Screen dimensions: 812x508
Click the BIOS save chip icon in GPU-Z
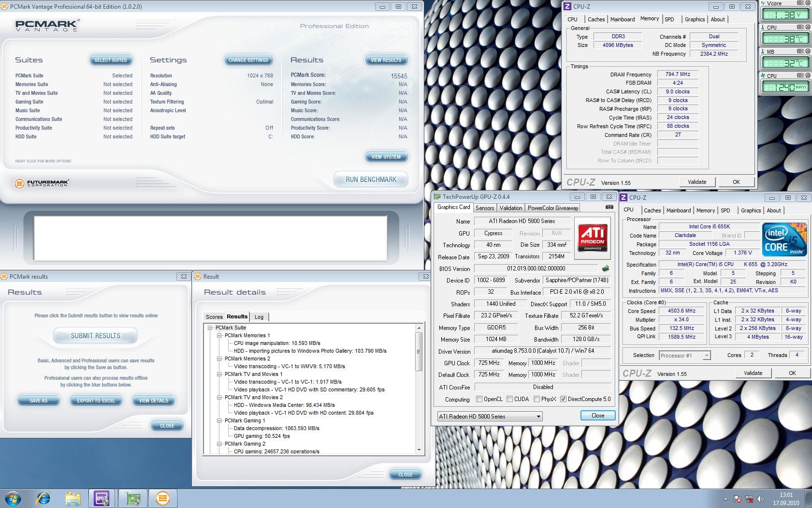pos(605,269)
